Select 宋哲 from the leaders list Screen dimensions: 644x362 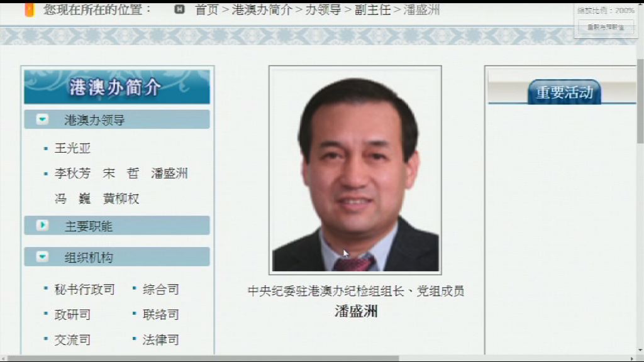(119, 173)
